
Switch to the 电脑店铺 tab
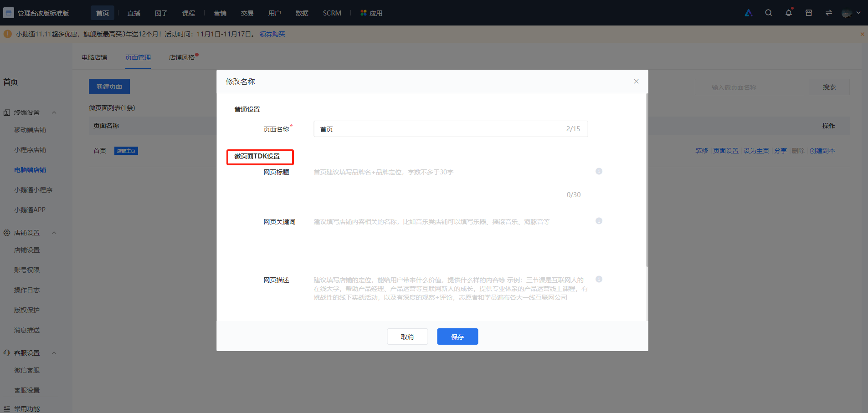pos(94,57)
